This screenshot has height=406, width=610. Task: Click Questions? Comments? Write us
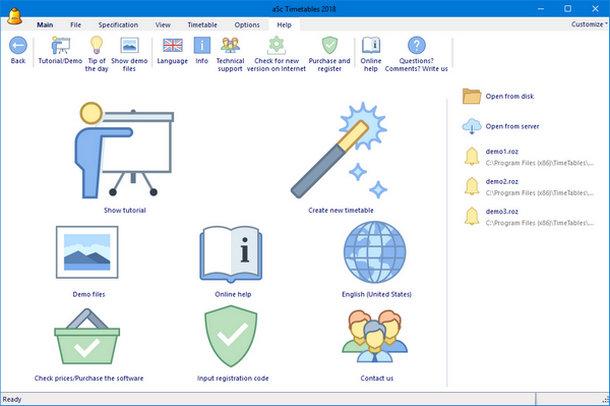click(x=416, y=54)
